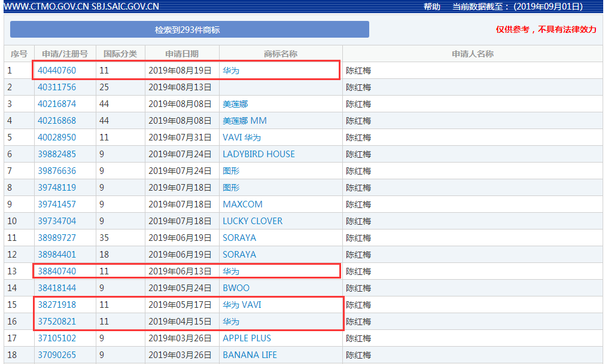Open the SORAYA trademark in row 38984401
The height and width of the screenshot is (364, 605).
click(239, 255)
